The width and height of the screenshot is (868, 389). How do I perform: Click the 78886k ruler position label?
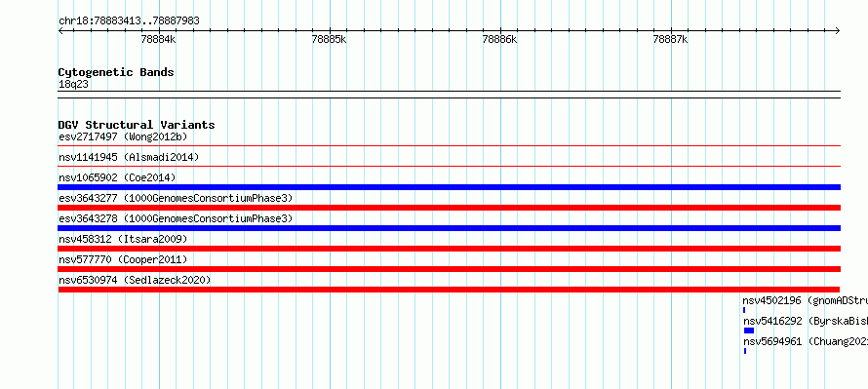coord(500,39)
